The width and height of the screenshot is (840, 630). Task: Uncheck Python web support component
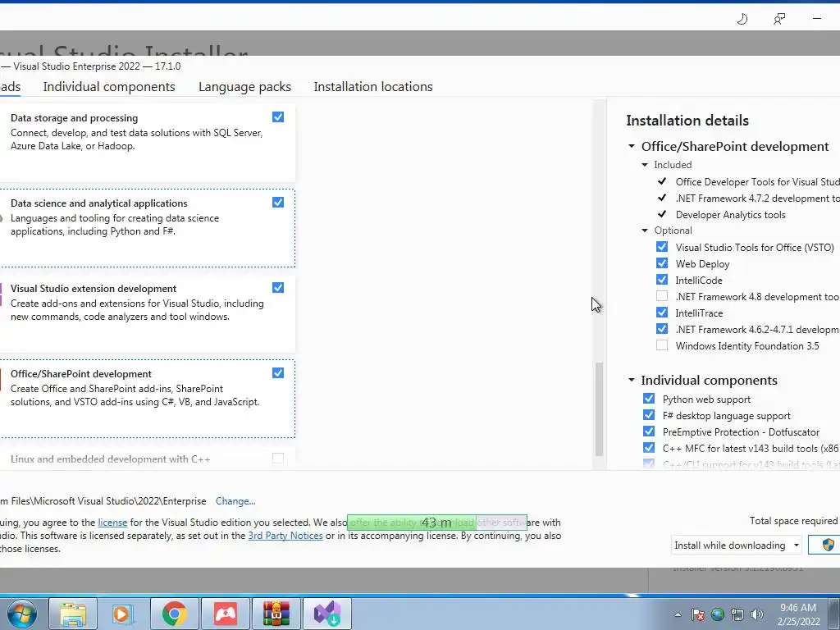click(x=649, y=399)
